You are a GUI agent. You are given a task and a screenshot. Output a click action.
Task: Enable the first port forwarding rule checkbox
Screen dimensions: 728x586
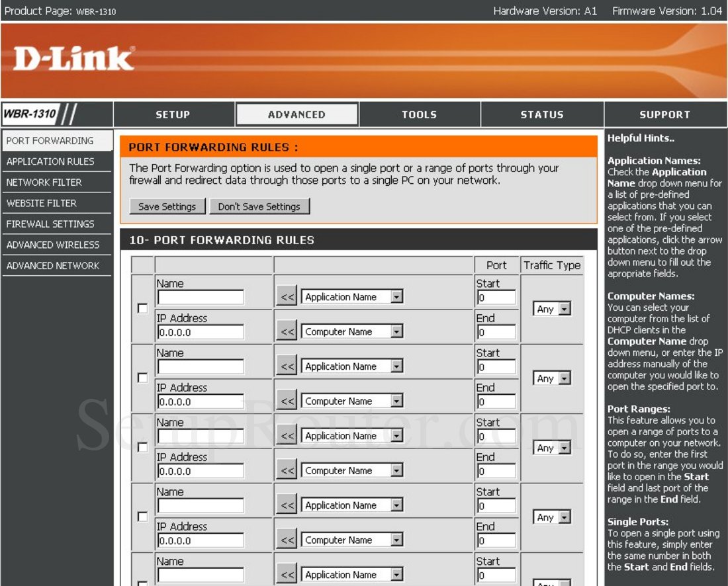(142, 308)
